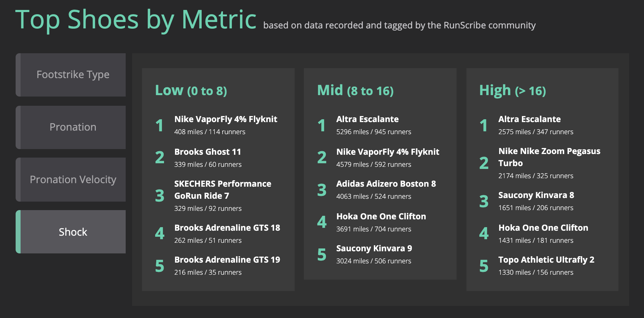Open Hoka One One Clifton in Mid list
This screenshot has width=644, height=318.
[381, 216]
